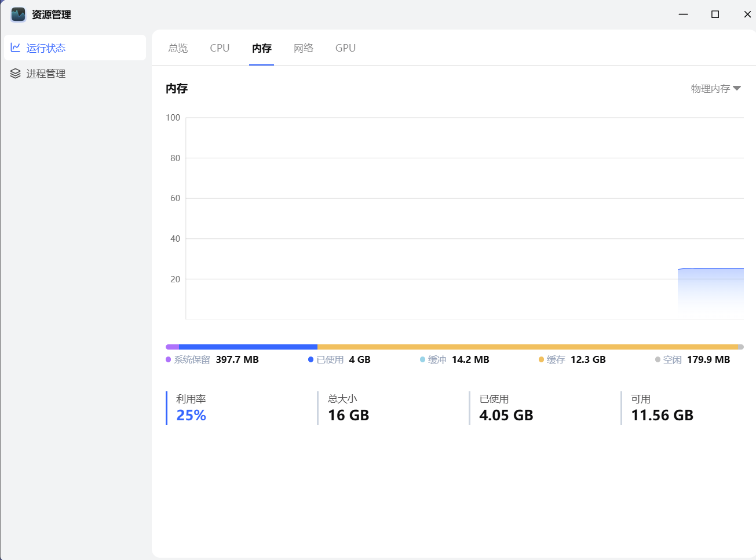Click the blue 已使用 segment of memory bar
756x560 pixels.
248,347
